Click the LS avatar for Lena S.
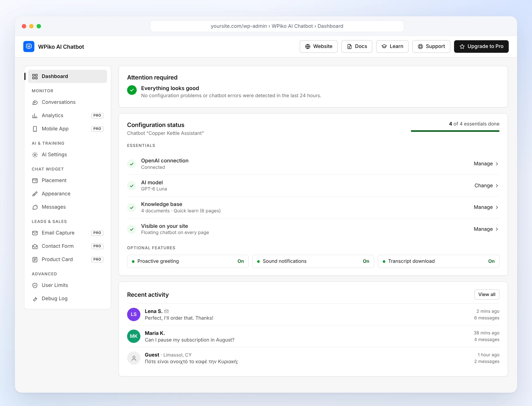Viewport: 532px width, 406px height. pyautogui.click(x=134, y=314)
